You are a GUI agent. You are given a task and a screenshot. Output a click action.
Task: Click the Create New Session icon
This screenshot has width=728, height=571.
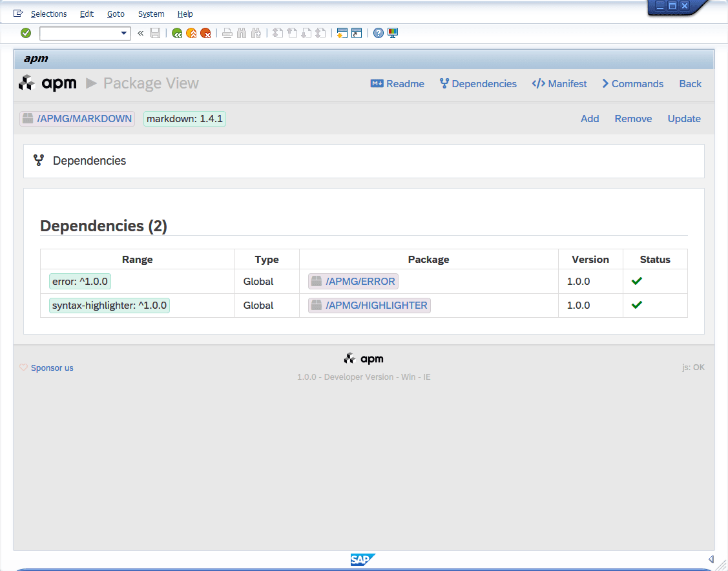342,33
